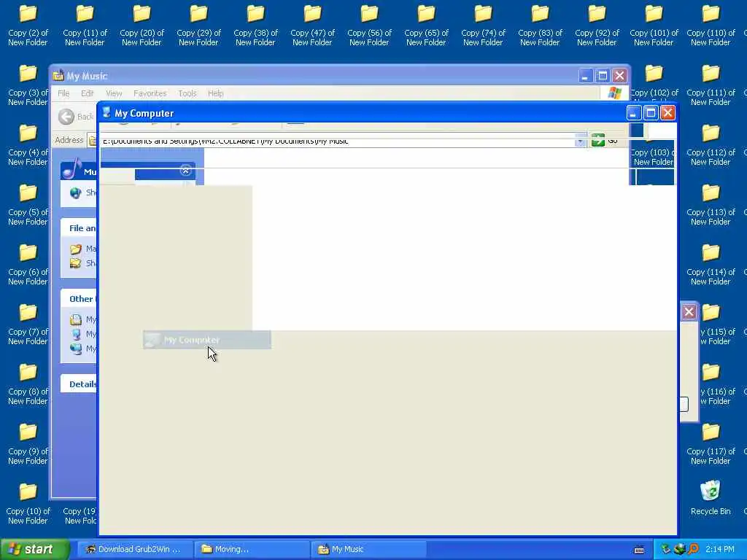Click the Back arrow in My Music toolbar
Viewport: 747px width, 560px height.
pyautogui.click(x=66, y=117)
